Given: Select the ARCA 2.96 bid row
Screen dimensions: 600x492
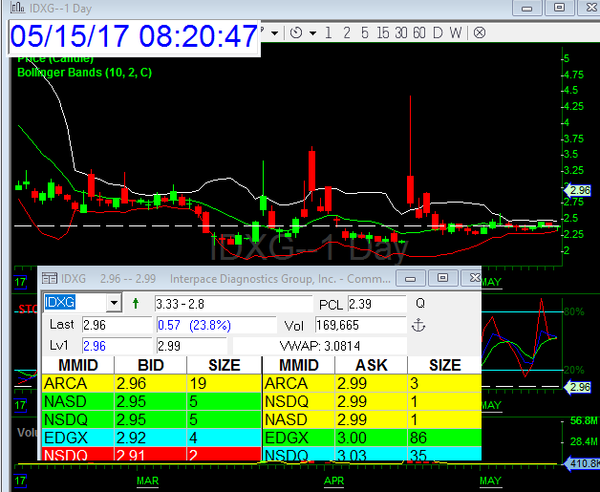Looking at the screenshot, I should [150, 382].
